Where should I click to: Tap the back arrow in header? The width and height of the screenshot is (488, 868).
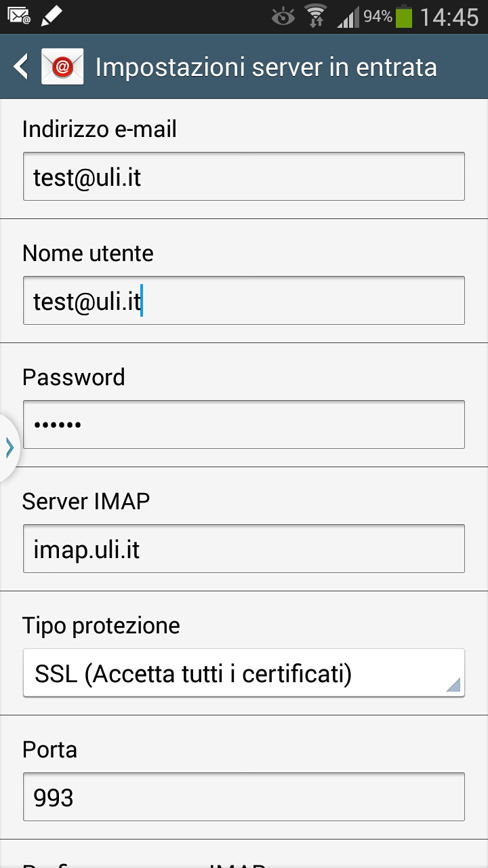click(21, 67)
